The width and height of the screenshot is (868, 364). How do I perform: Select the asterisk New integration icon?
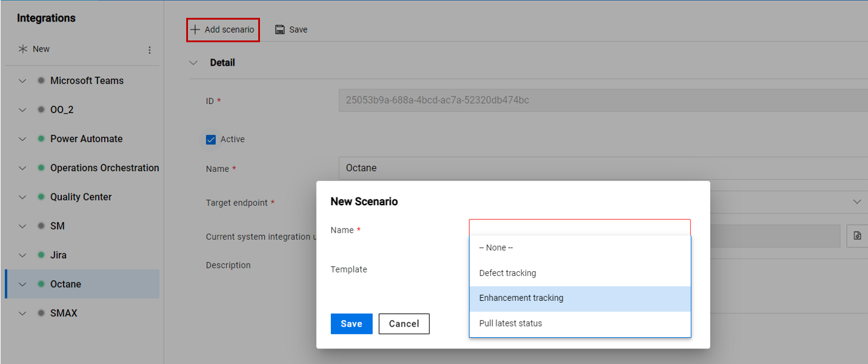click(22, 49)
